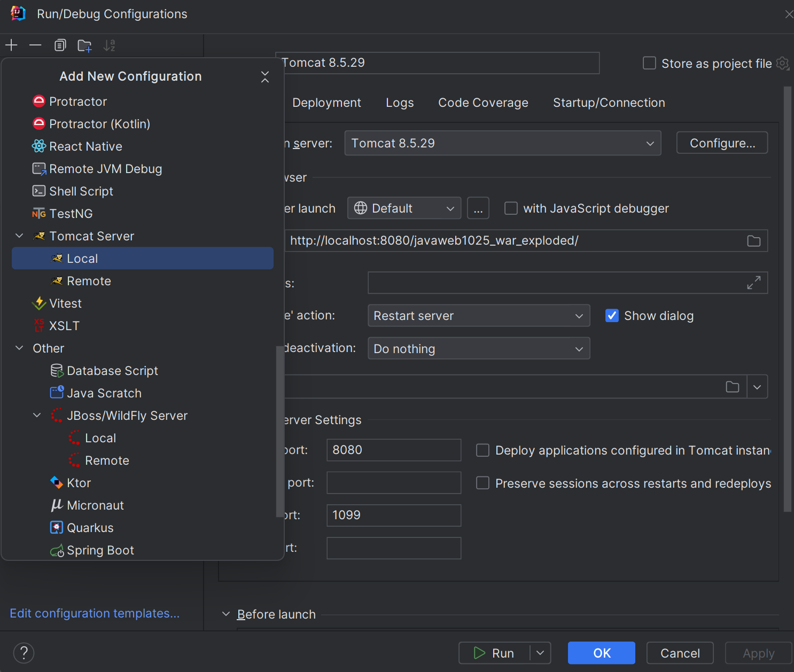Click the configuration list popup scrollbar
Screen dimensions: 794x672
279,432
